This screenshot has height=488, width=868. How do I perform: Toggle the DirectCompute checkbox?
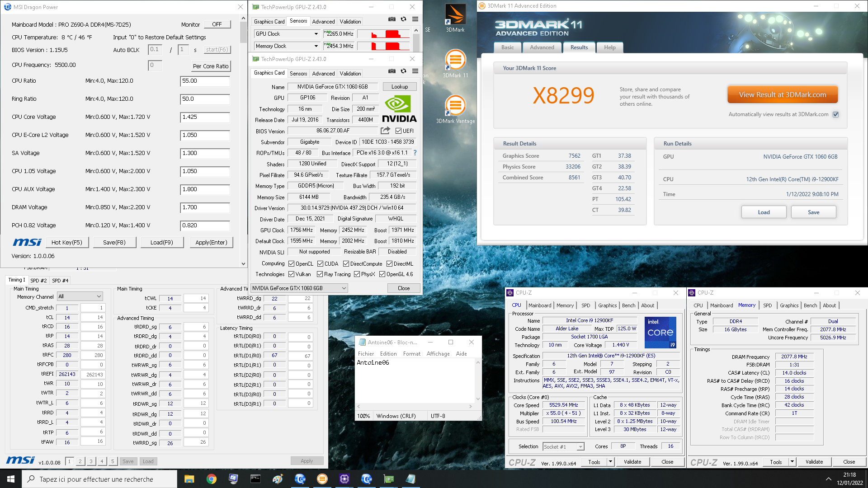346,264
